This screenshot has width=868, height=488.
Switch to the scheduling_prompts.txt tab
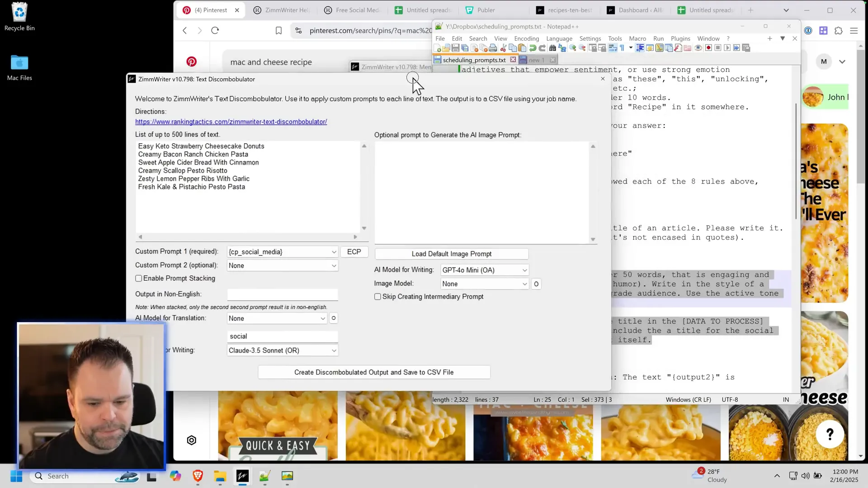point(474,60)
